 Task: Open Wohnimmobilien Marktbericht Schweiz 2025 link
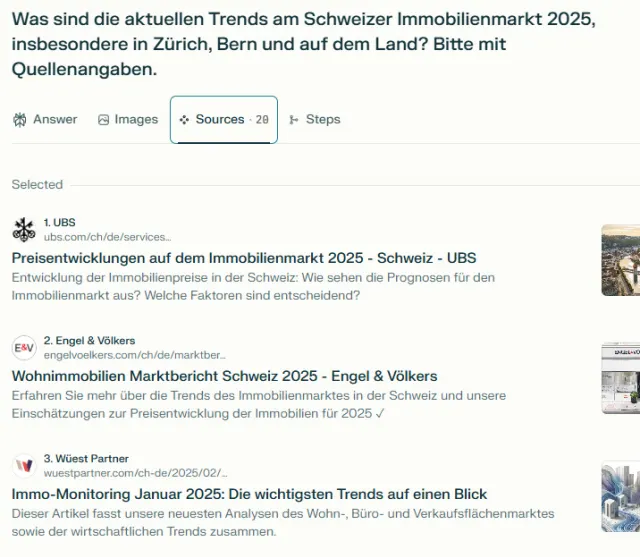224,376
